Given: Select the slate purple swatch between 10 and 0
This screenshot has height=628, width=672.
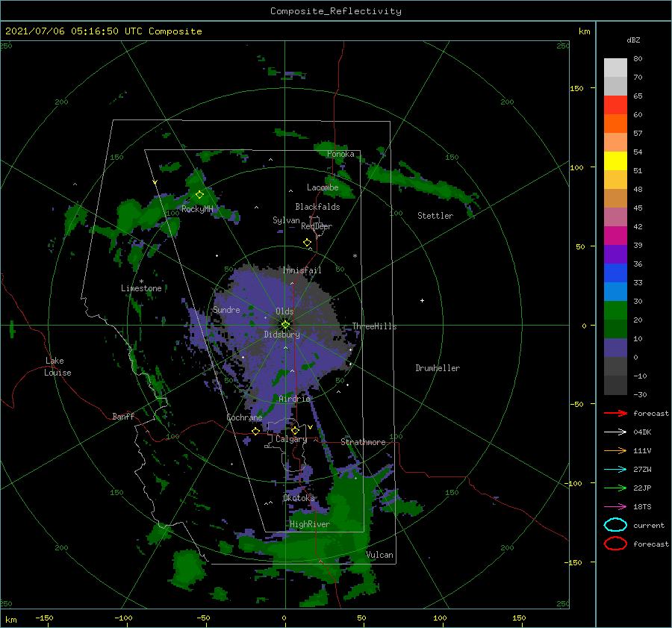Looking at the screenshot, I should (615, 348).
